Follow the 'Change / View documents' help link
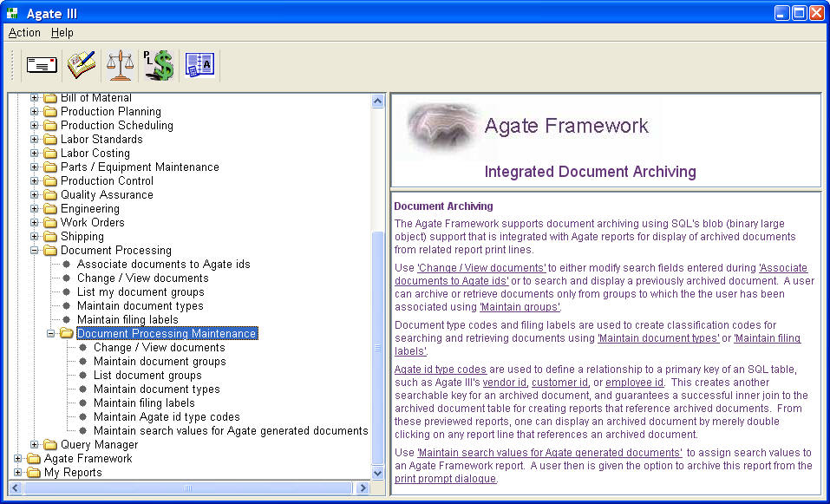This screenshot has width=830, height=504. 481,268
